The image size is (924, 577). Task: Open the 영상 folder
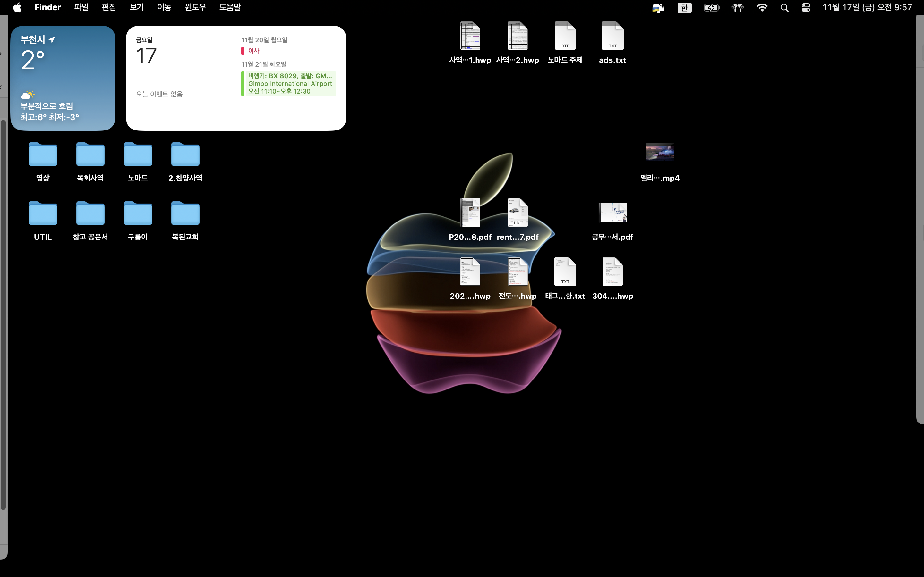coord(43,154)
